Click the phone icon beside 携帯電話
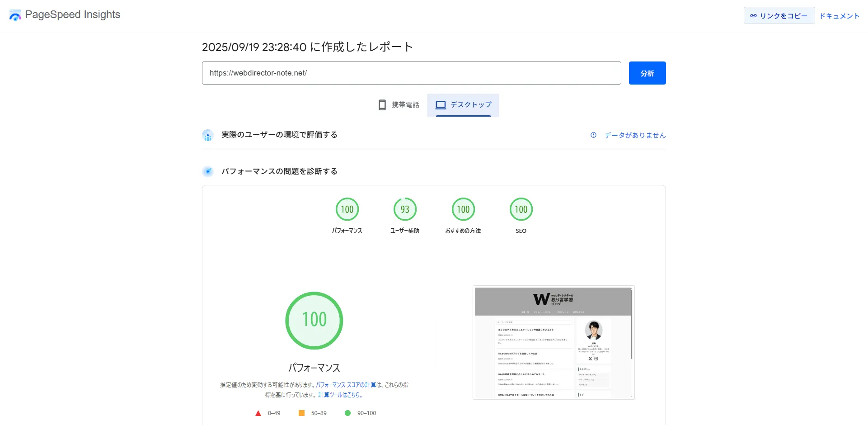This screenshot has height=425, width=868. [382, 104]
